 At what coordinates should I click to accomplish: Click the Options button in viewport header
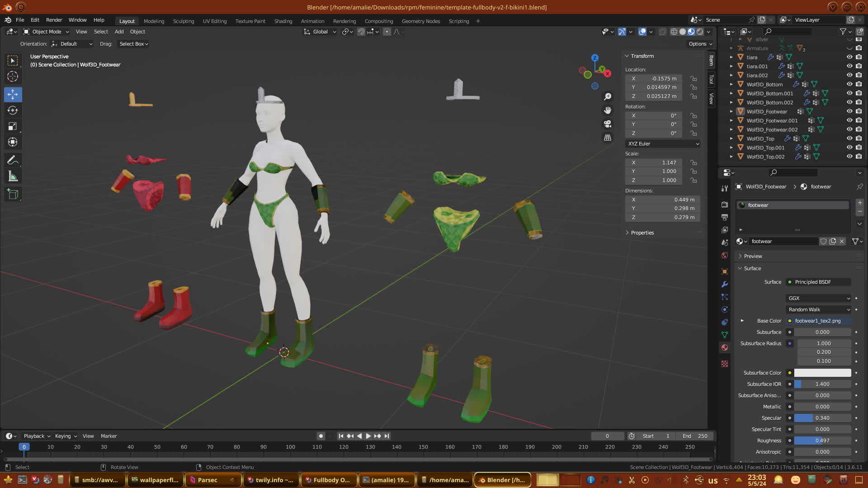(700, 44)
